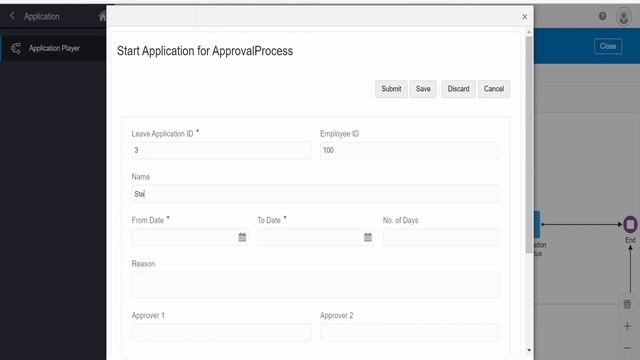Click the No. of Days field
This screenshot has height=360, width=640.
click(441, 237)
